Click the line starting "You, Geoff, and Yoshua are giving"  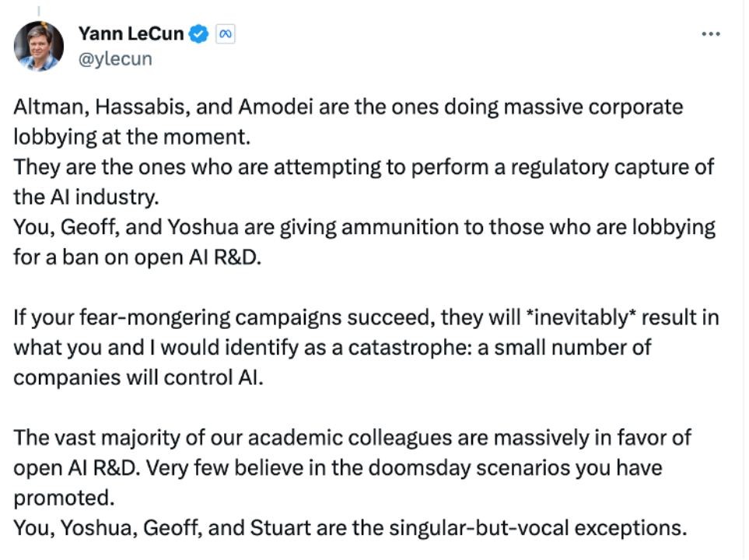point(364,228)
